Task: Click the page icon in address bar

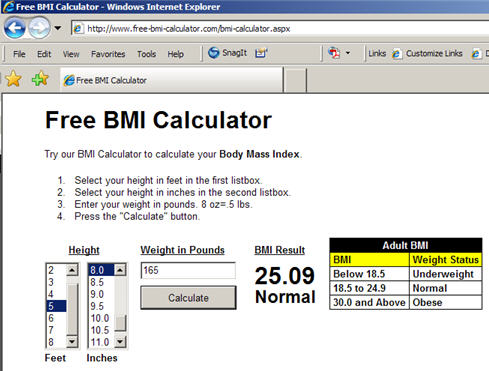Action: point(78,29)
